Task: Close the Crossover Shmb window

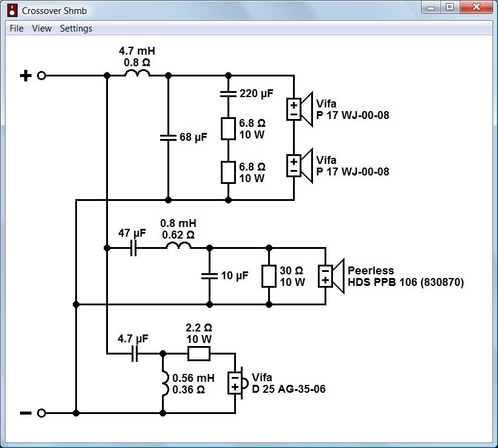Action: click(476, 7)
